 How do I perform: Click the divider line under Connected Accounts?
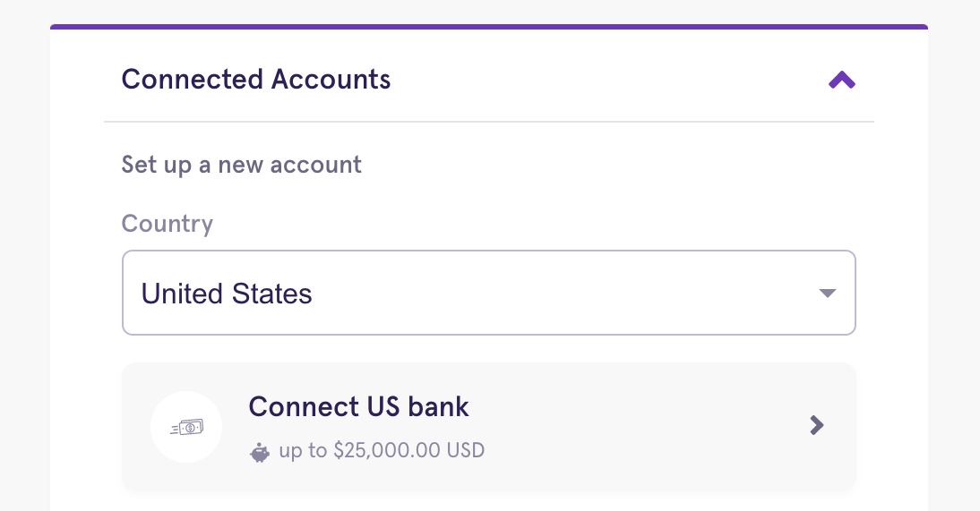[489, 122]
